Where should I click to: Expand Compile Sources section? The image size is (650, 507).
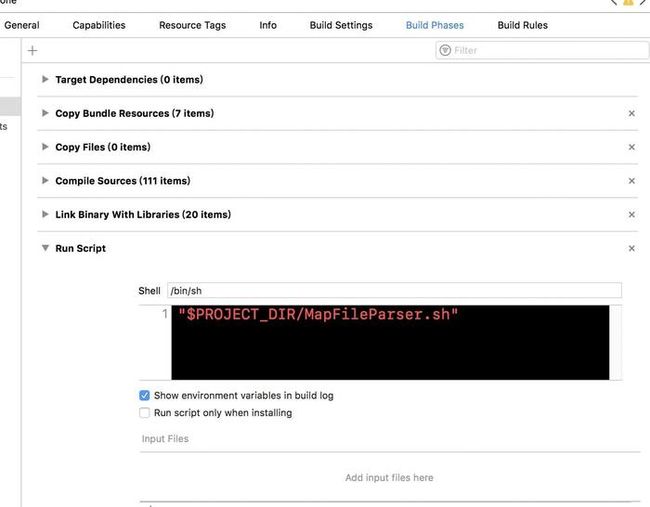45,180
